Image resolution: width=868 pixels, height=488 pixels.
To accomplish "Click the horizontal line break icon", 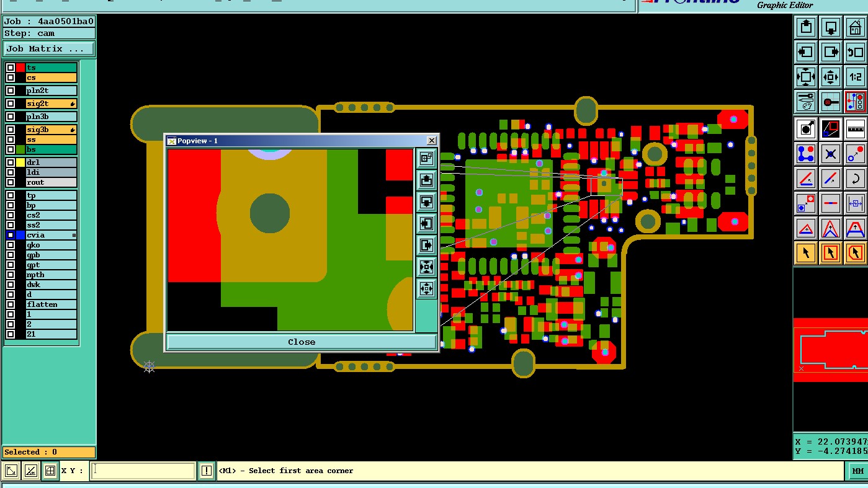I will point(831,203).
